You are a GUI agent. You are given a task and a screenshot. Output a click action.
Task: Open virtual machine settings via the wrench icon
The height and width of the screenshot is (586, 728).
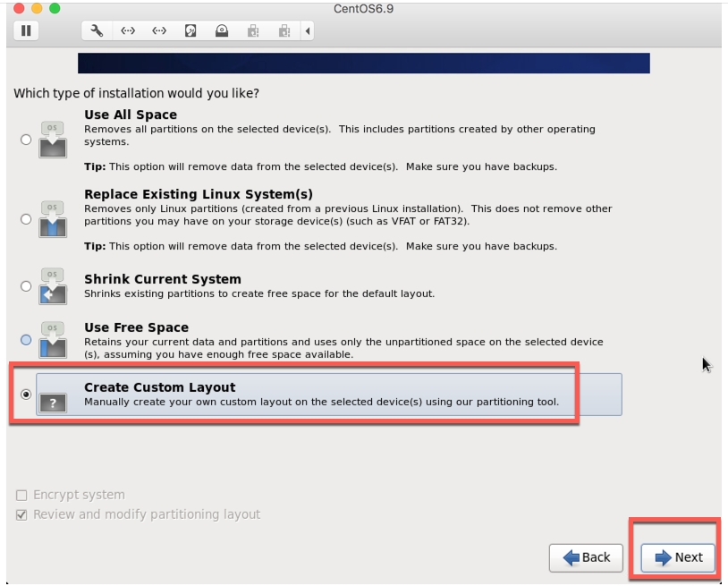97,30
